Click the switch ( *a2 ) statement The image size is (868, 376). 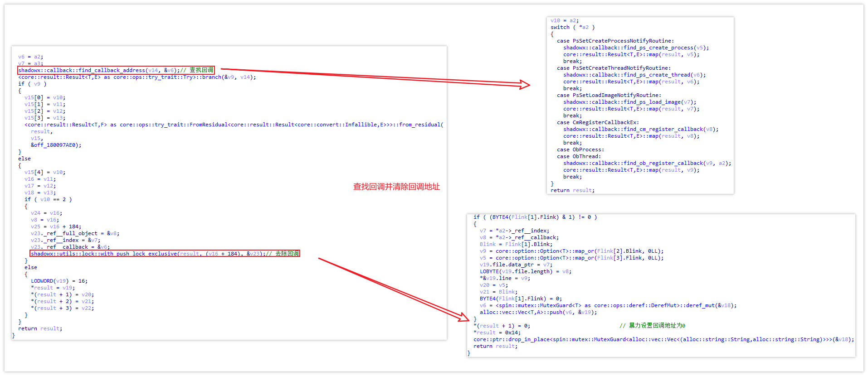572,27
